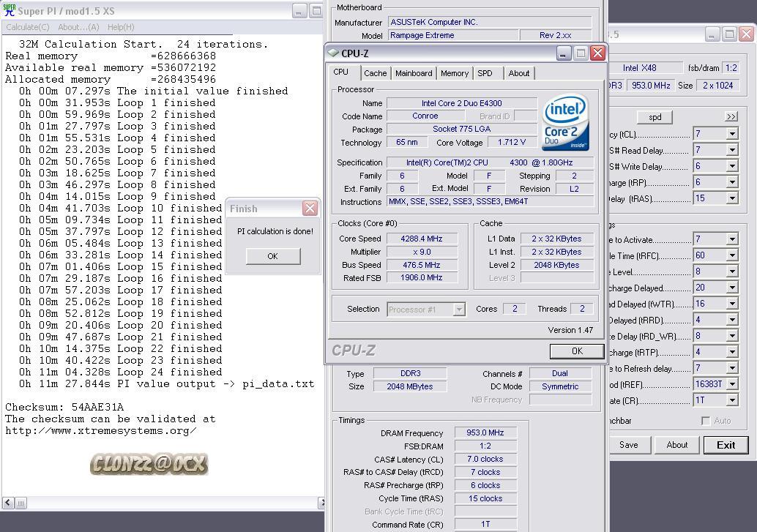
Task: Click the CPU-Z title bar icon
Action: point(333,53)
